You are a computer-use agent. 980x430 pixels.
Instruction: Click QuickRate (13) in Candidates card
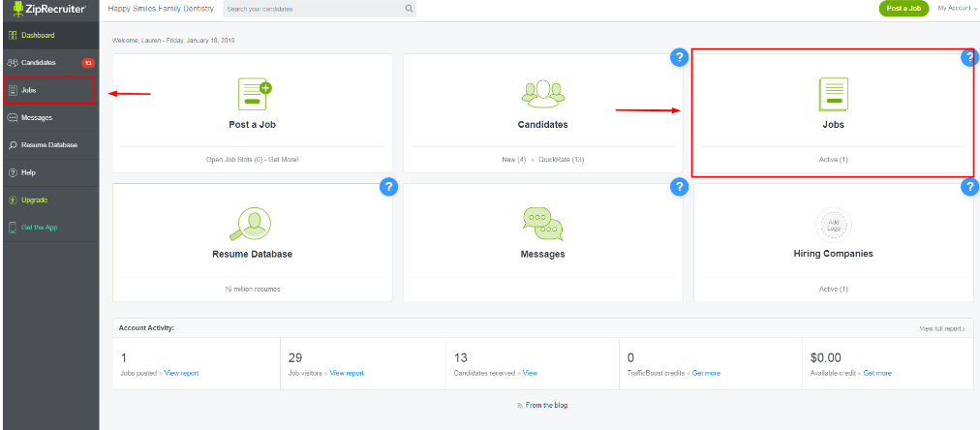pyautogui.click(x=560, y=160)
